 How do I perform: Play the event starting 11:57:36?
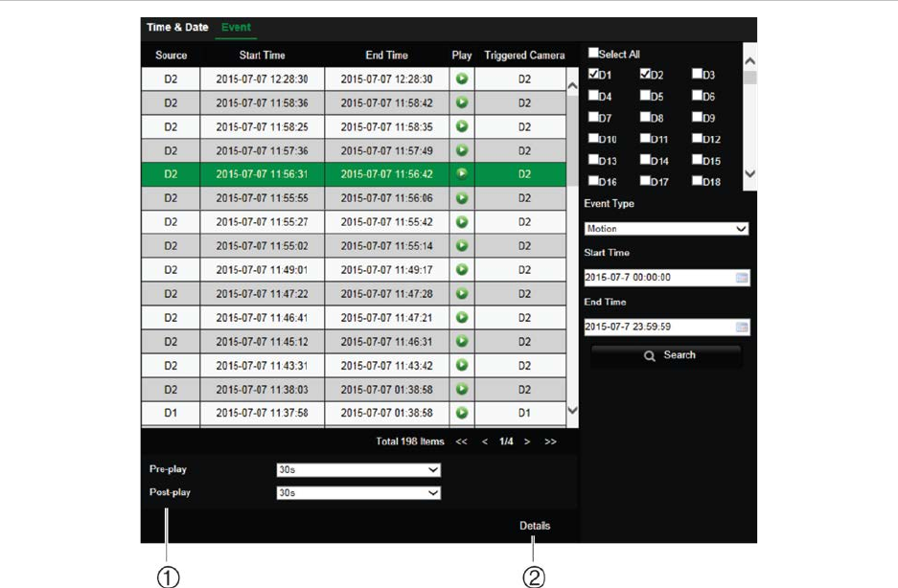[462, 150]
